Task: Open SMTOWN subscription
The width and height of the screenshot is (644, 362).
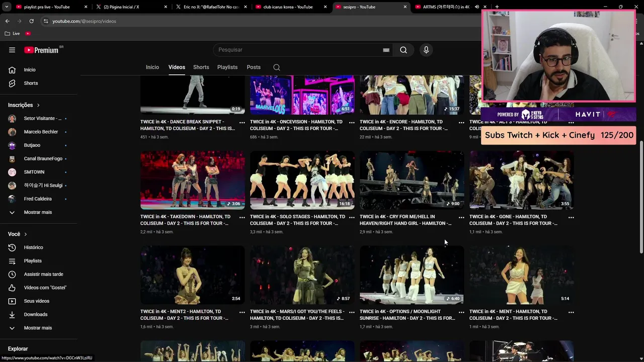Action: tap(39, 172)
